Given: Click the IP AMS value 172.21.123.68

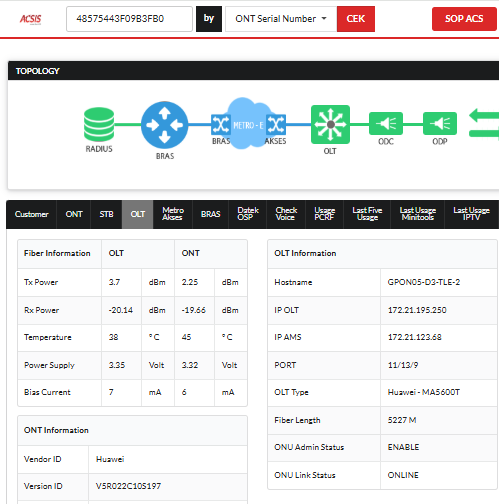Looking at the screenshot, I should (x=415, y=337).
